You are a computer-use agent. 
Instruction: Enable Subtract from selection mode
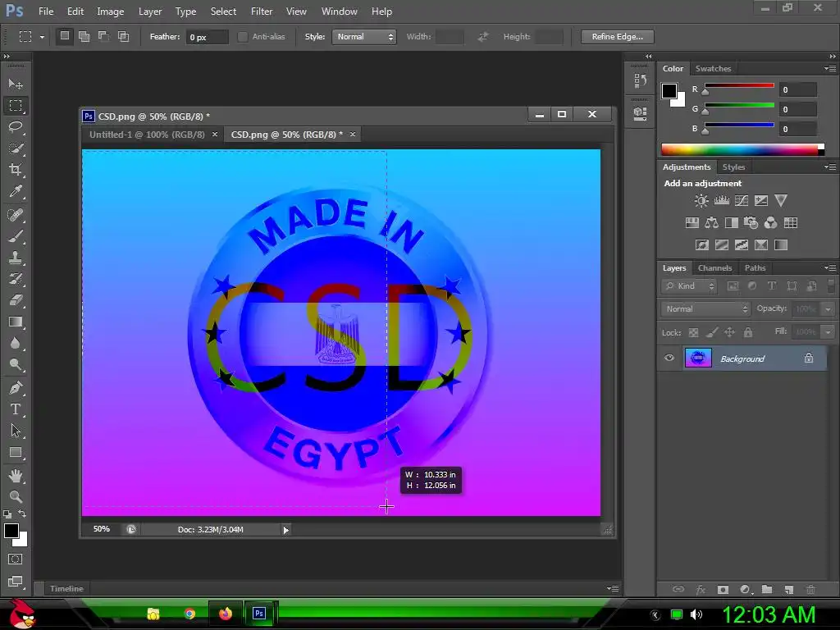click(x=103, y=36)
